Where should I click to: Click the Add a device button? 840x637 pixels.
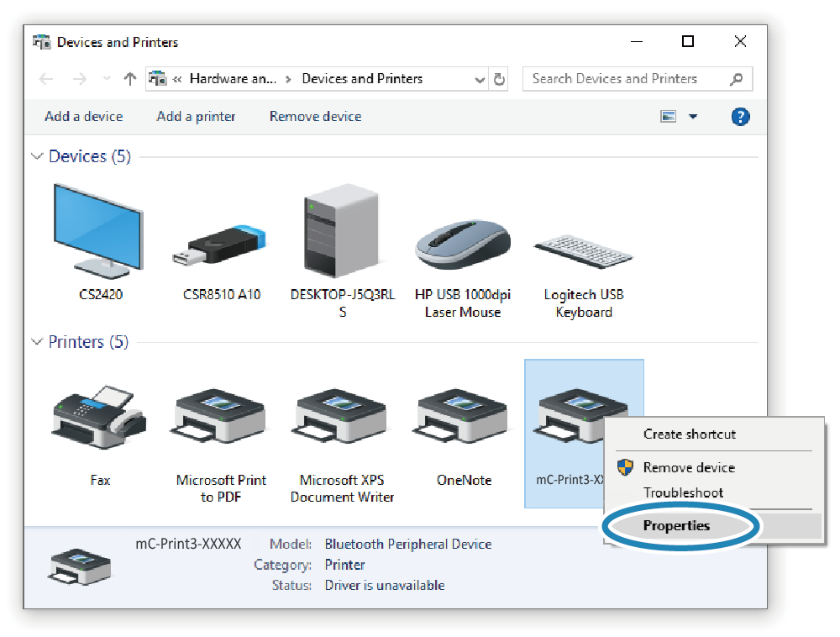point(84,117)
